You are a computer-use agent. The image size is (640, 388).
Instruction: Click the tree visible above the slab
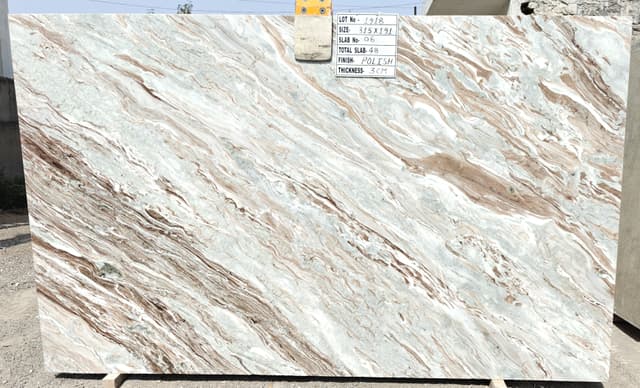185,8
